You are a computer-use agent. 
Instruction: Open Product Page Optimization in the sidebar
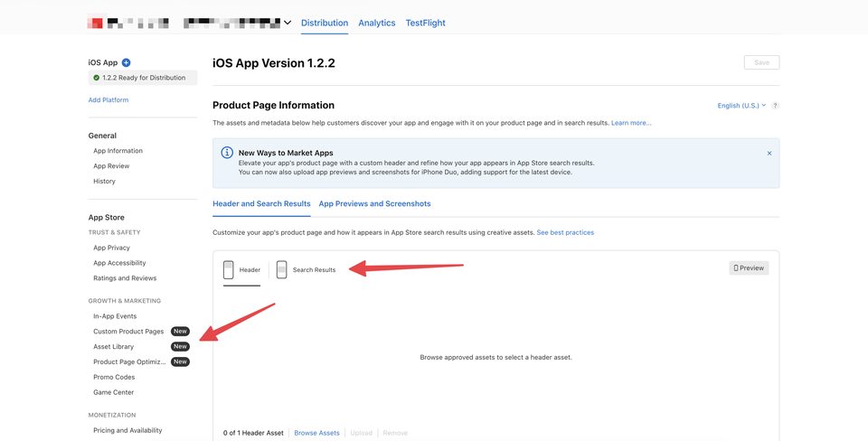tap(129, 361)
